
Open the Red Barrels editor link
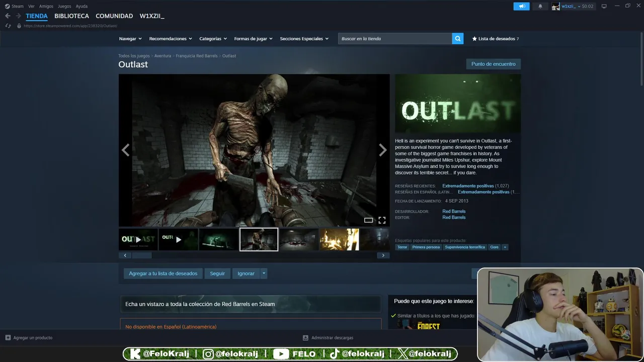[454, 217]
